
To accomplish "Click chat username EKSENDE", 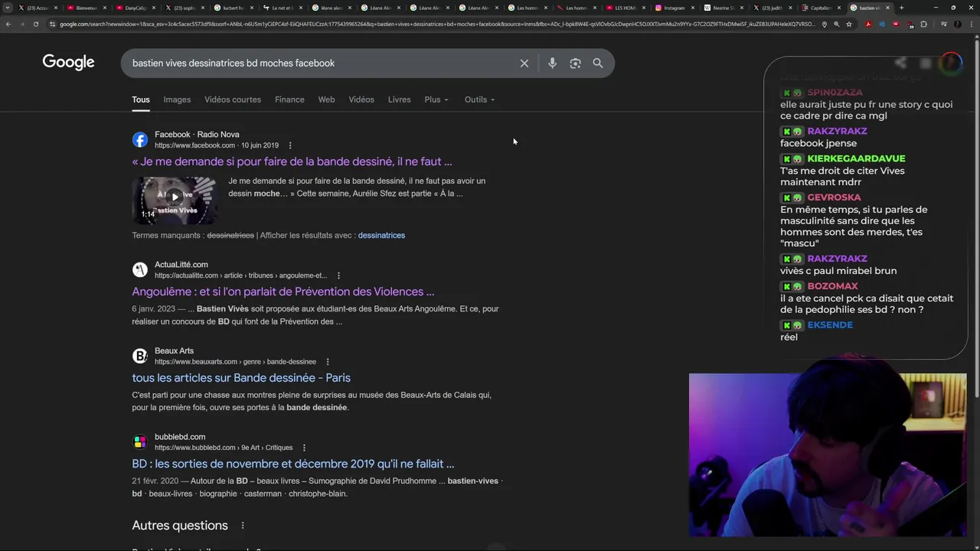I will (830, 325).
